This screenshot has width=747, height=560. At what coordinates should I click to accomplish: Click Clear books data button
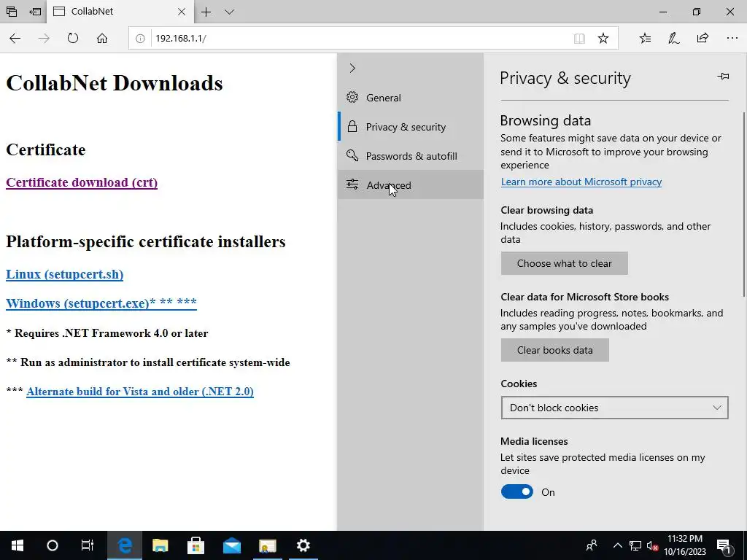pos(554,350)
